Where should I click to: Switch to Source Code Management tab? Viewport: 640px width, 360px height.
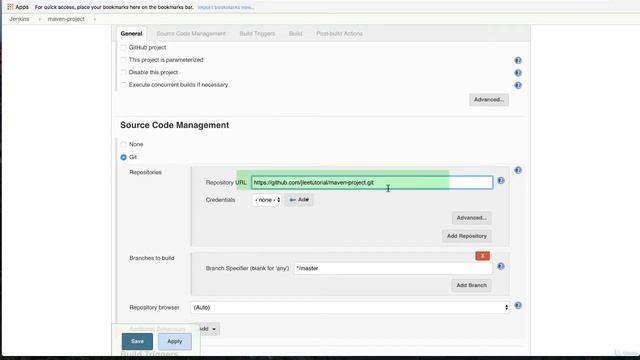coord(191,33)
